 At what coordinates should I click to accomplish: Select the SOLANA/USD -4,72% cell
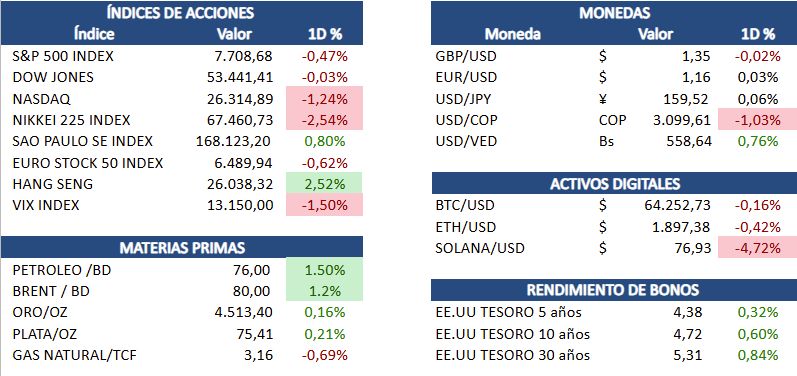pos(757,247)
